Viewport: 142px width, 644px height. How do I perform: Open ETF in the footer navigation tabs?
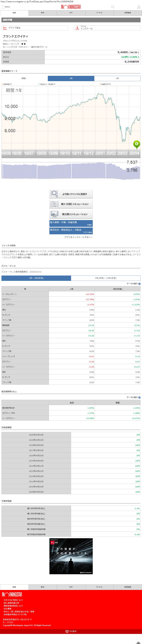(x=71, y=587)
